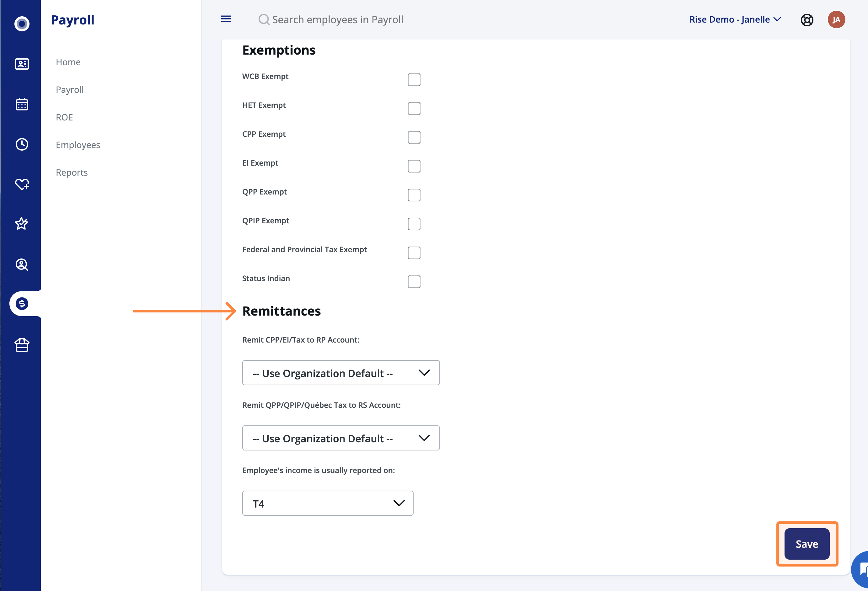This screenshot has height=591, width=868.
Task: Open Remit CPP/EI/Tax to RP Account dropdown
Action: click(341, 373)
